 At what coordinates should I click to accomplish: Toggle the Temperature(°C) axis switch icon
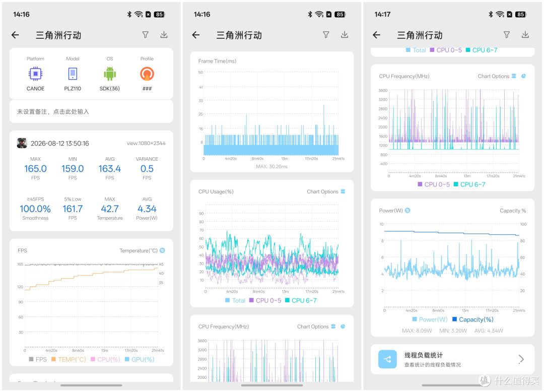point(162,250)
